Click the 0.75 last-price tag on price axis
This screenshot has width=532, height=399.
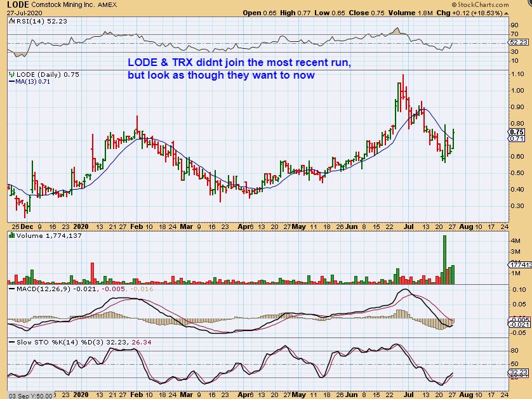point(517,132)
